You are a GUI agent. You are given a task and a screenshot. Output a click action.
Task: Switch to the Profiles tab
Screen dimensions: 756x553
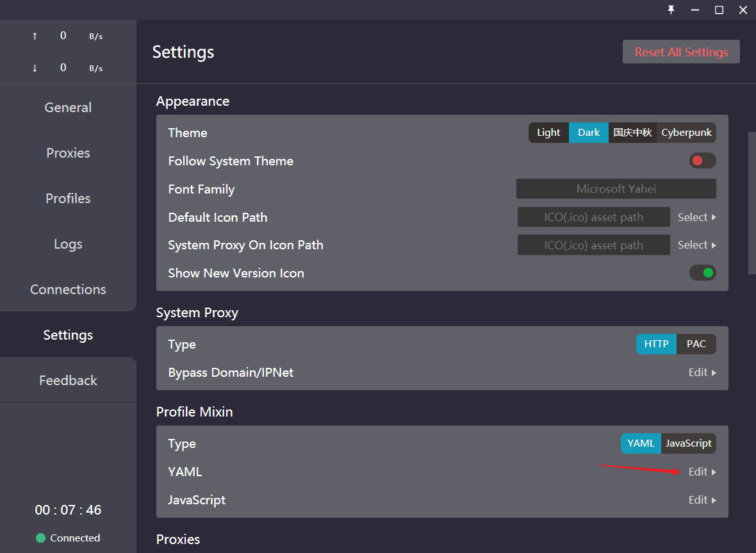pyautogui.click(x=68, y=199)
